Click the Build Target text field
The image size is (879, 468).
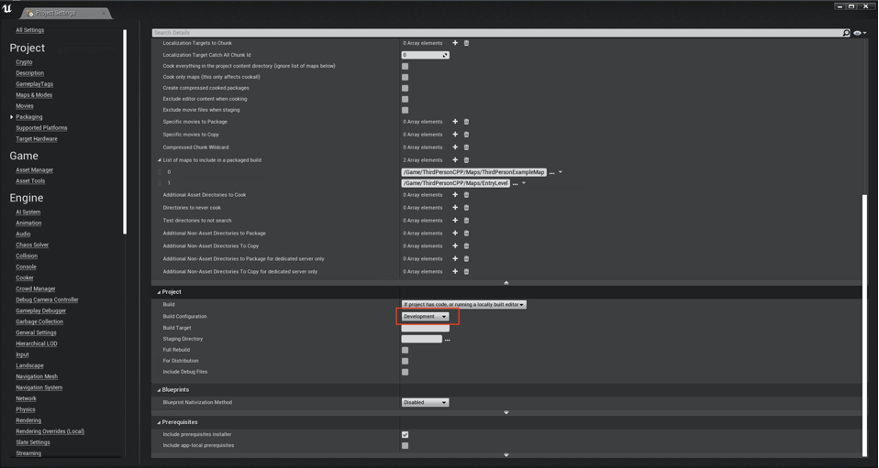click(425, 328)
